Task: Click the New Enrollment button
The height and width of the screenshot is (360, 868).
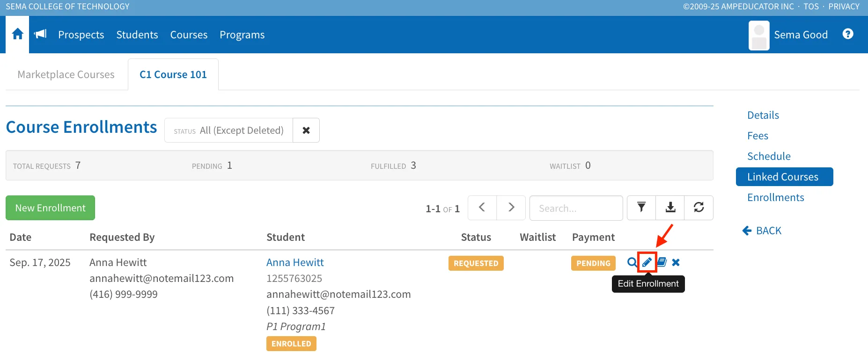Action: (50, 208)
